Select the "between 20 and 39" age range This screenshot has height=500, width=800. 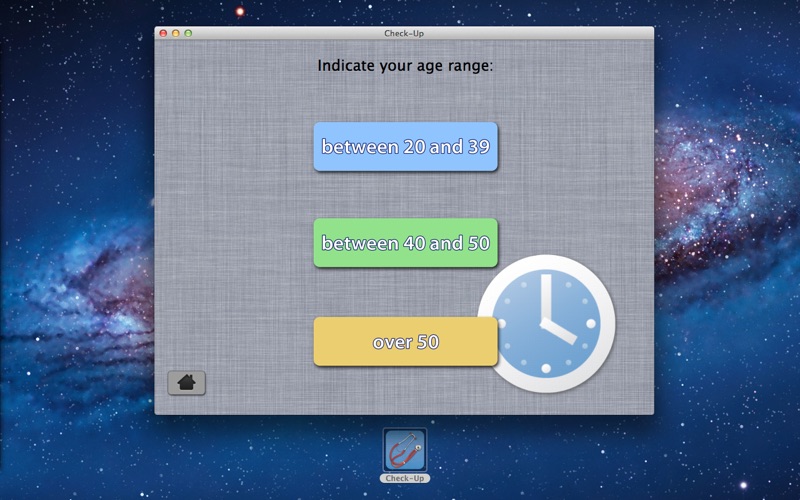(405, 147)
